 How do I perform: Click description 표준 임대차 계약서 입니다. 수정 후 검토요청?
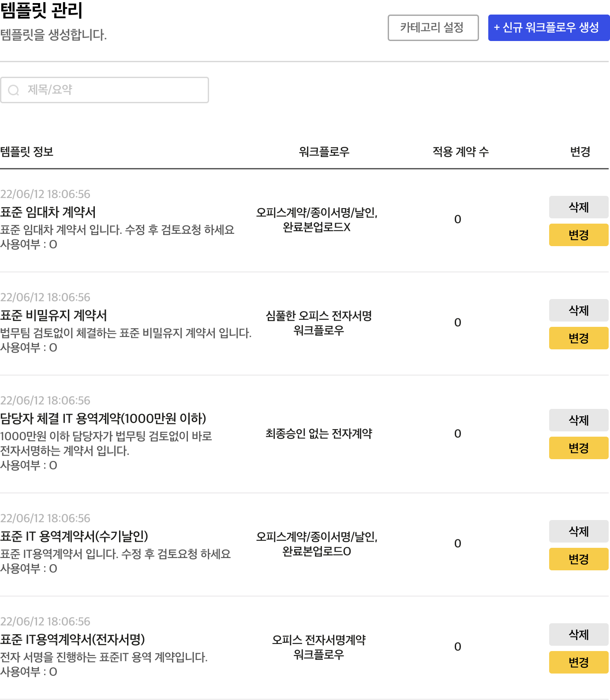[117, 230]
